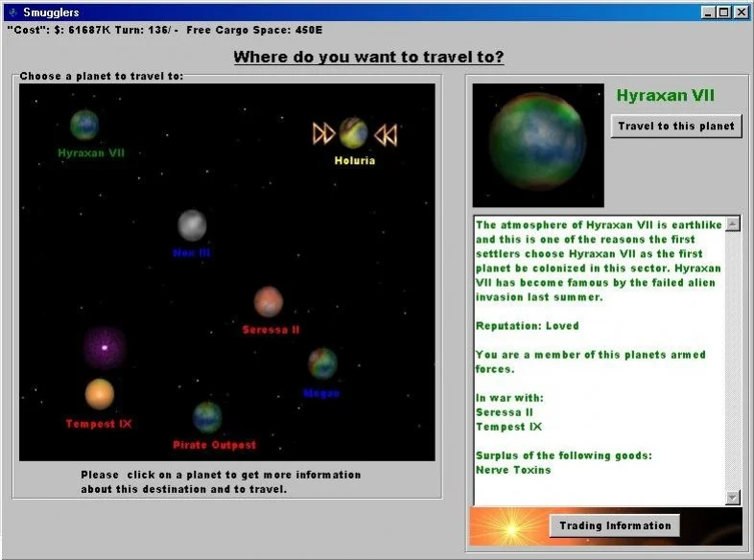The image size is (754, 560).
Task: Open Trading Information
Action: 615,525
